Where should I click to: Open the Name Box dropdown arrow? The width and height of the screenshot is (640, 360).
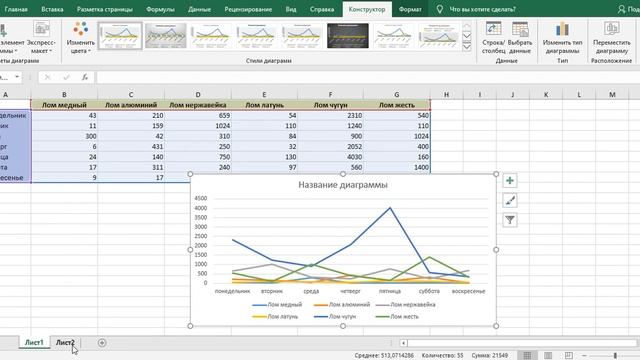point(17,77)
